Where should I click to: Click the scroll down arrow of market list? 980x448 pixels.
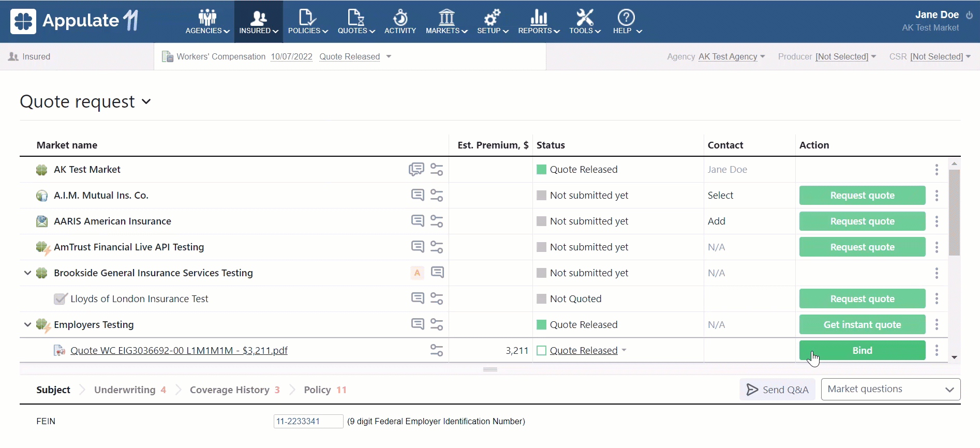[x=955, y=357]
